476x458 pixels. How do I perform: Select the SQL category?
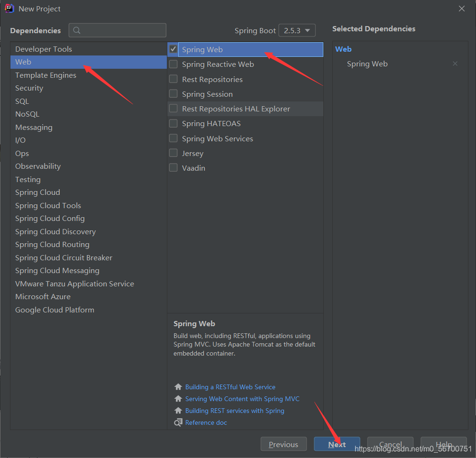pos(88,101)
